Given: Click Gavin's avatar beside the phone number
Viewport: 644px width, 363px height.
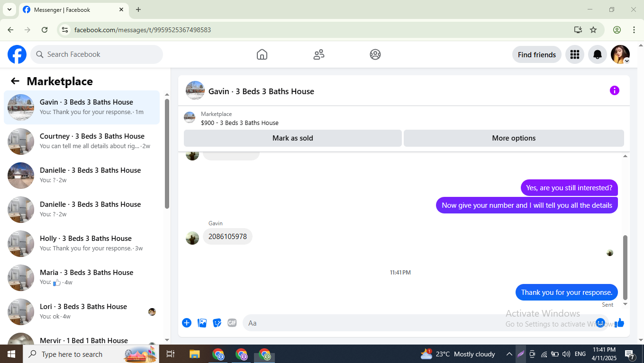Looking at the screenshot, I should coord(192,238).
